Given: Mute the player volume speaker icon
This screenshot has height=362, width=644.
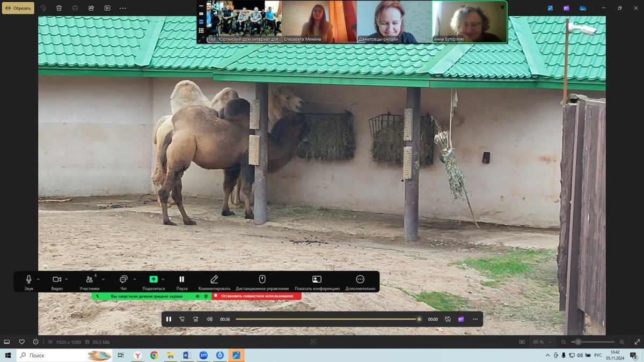Looking at the screenshot, I should (209, 319).
